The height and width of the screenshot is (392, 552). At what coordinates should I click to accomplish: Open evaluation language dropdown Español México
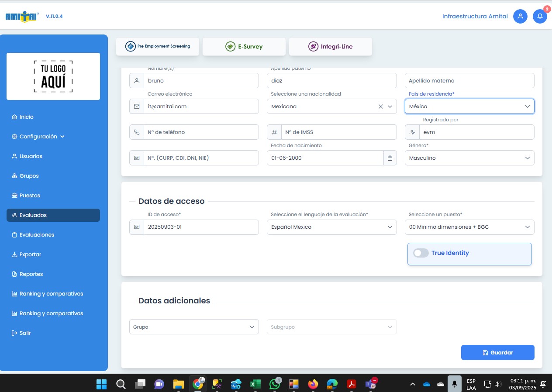point(331,227)
